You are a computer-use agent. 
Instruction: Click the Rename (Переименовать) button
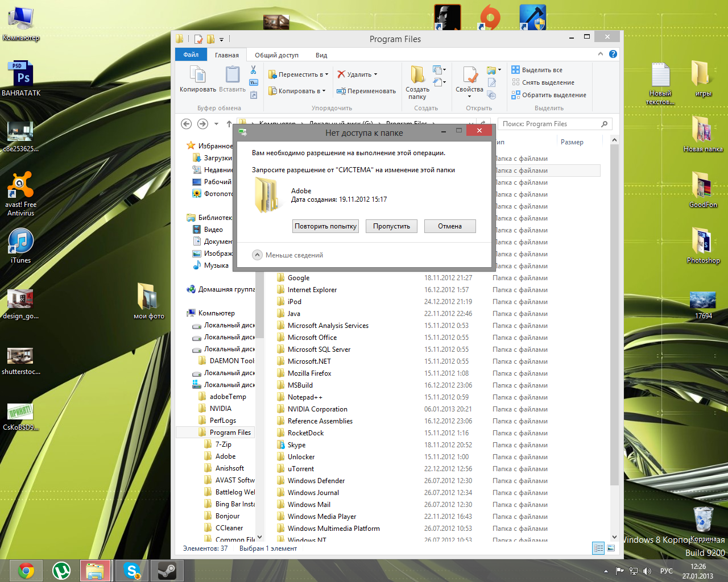click(366, 91)
